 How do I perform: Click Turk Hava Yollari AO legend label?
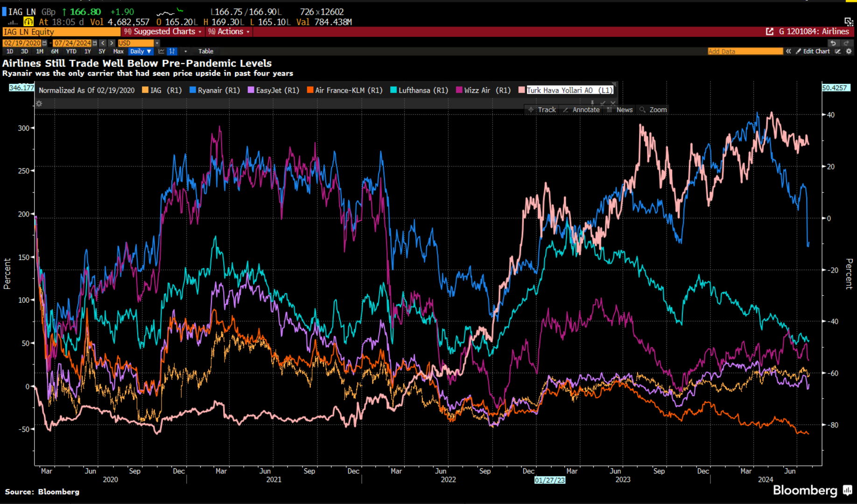(x=570, y=90)
